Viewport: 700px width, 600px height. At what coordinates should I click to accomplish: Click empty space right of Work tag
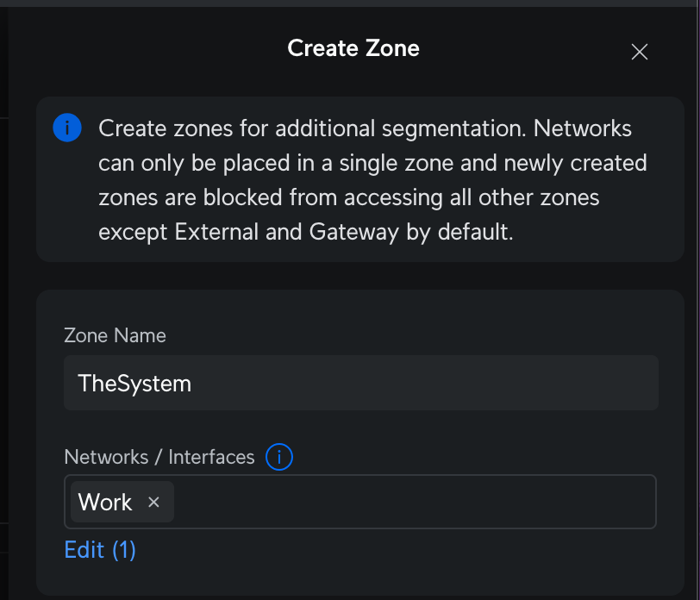415,502
